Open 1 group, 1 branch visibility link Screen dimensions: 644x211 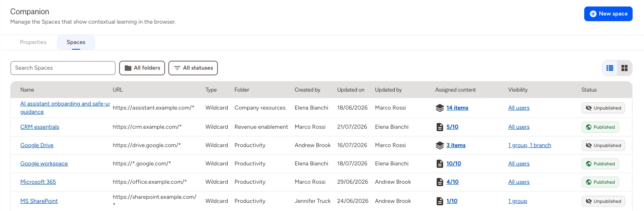pyautogui.click(x=530, y=145)
